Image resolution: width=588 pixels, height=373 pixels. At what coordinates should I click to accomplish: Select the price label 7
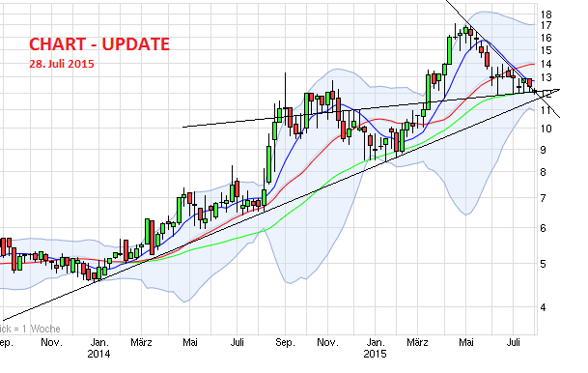pos(544,198)
